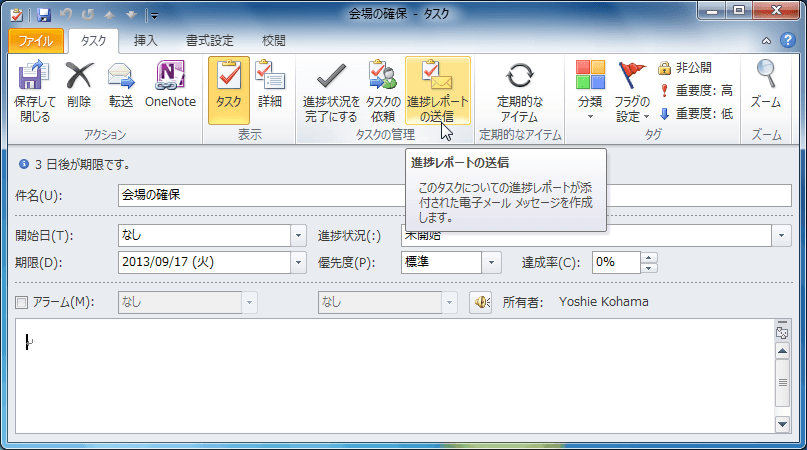Open the Start date (開始日) dropdown
Screen dimensions: 807x450
(298, 236)
